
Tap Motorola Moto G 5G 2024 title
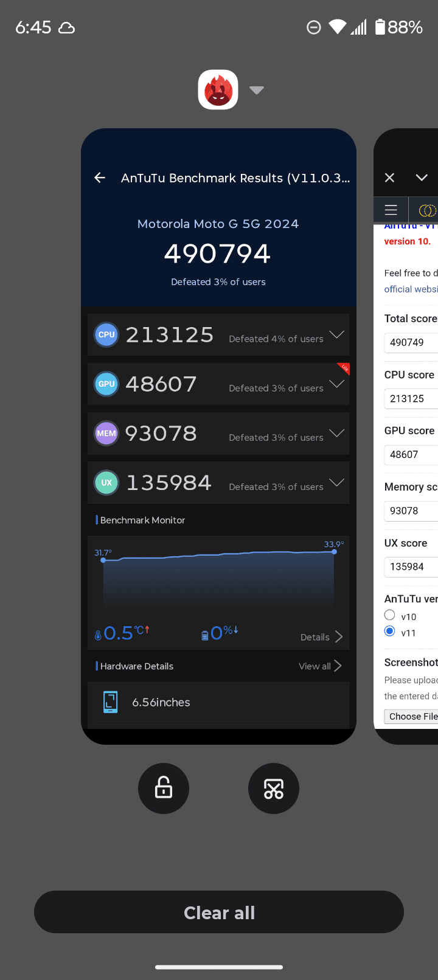[x=218, y=224]
